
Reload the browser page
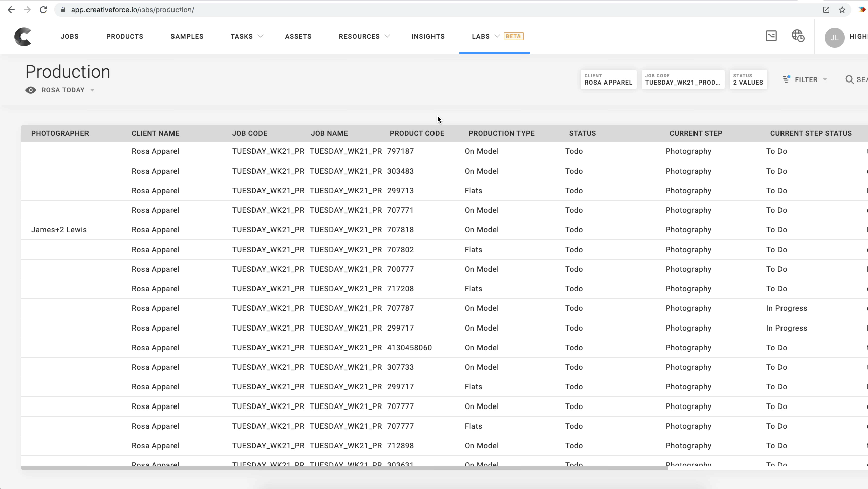point(43,10)
